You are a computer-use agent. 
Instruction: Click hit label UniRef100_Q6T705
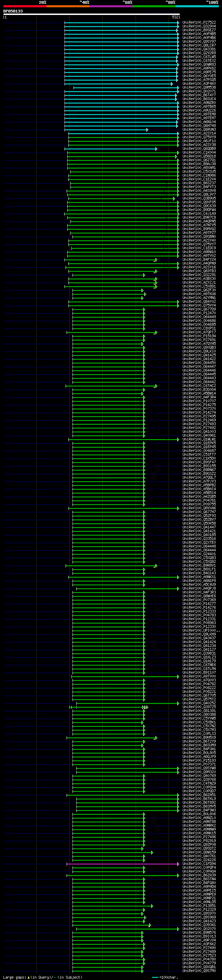tap(199, 695)
